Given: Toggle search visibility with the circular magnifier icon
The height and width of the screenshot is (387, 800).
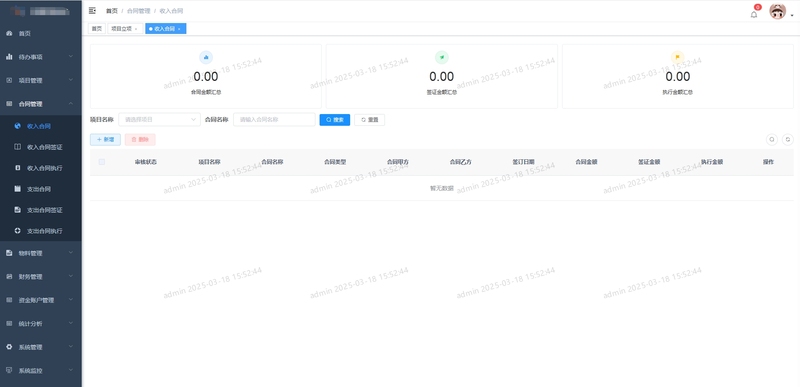Looking at the screenshot, I should 772,139.
